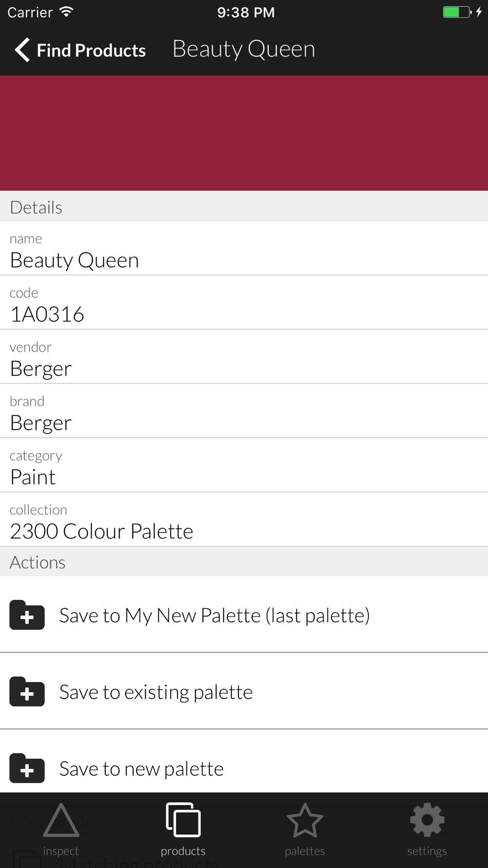Tap the back chevron icon

(22, 50)
